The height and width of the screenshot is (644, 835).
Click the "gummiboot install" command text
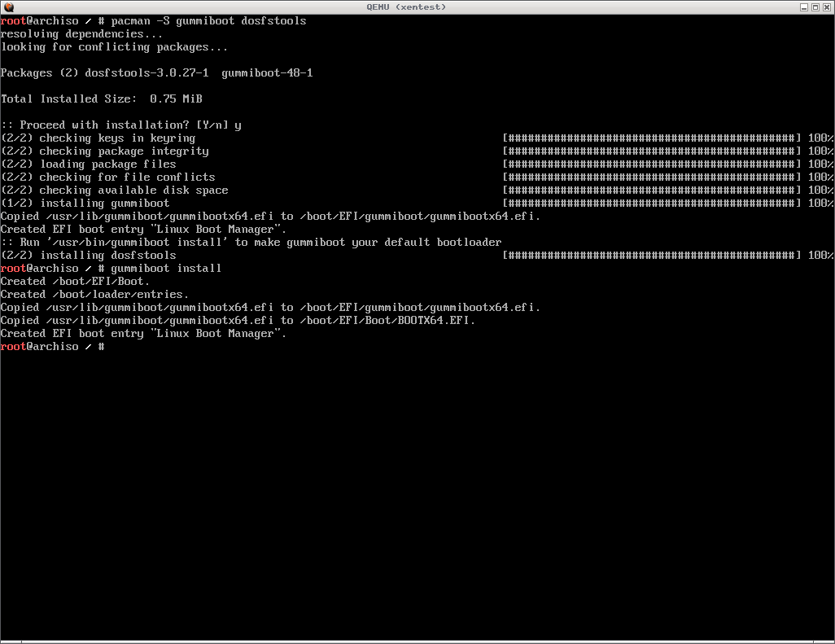click(166, 268)
